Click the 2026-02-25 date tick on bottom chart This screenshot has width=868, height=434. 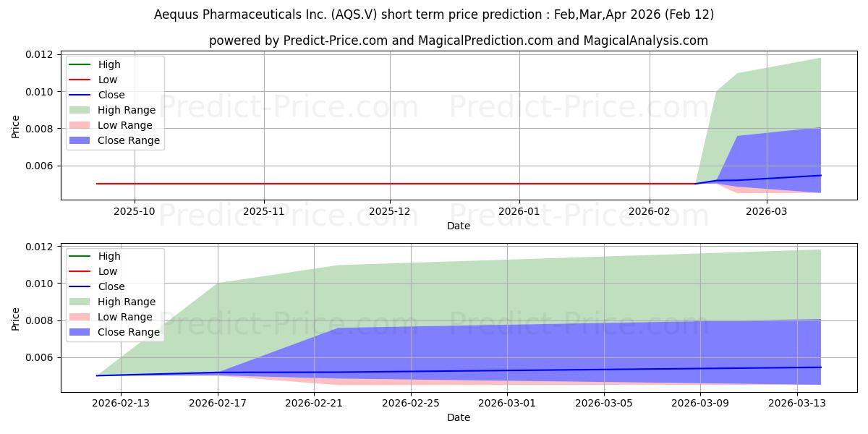pos(411,403)
